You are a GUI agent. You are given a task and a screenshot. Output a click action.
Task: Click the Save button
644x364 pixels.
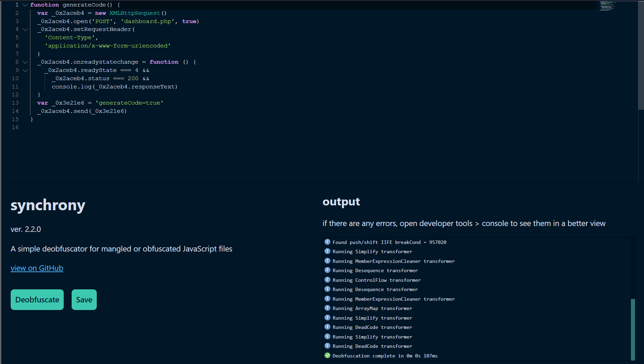pos(84,300)
